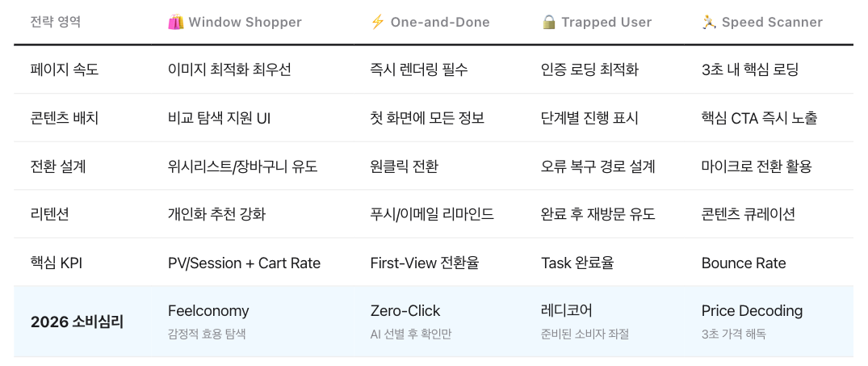Select the 핵심 KPI row label
The height and width of the screenshot is (366, 868).
(56, 263)
